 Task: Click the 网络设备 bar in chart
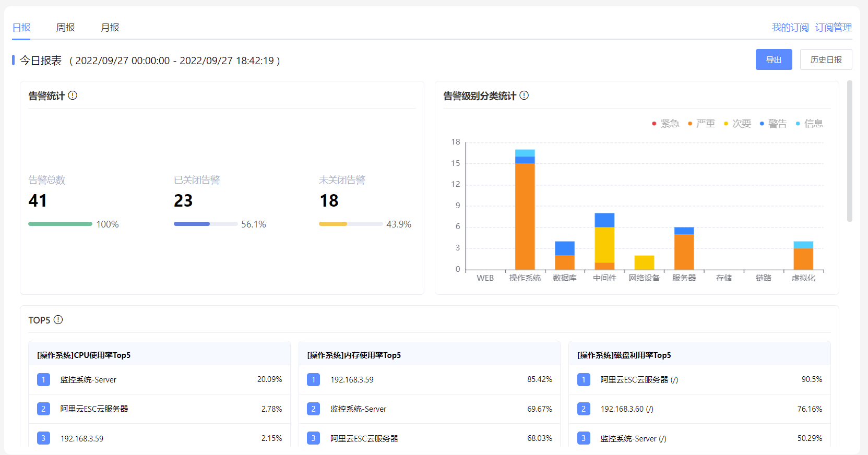(644, 262)
